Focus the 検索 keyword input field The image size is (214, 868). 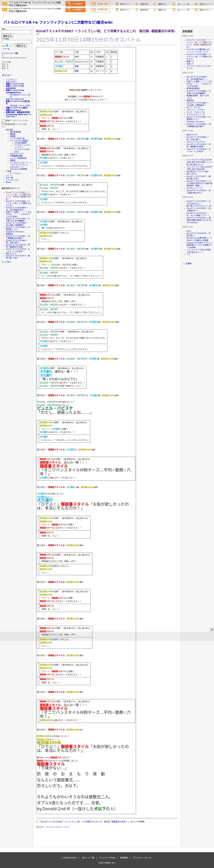(16, 32)
